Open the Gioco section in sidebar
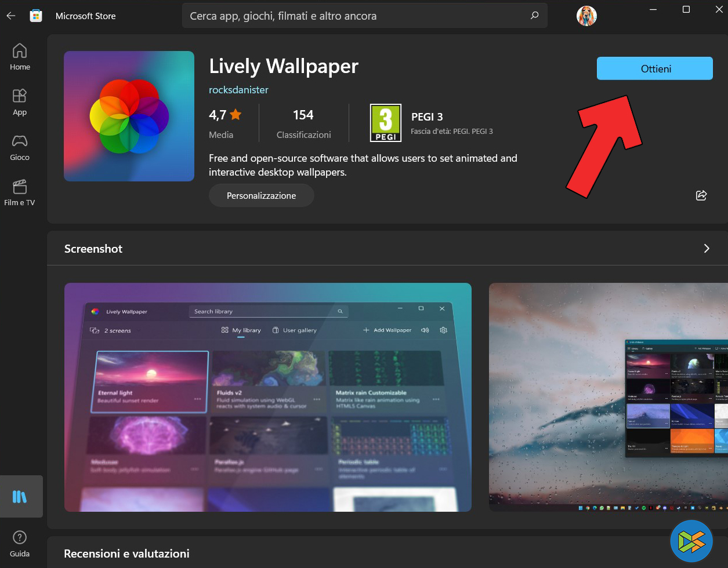This screenshot has width=728, height=568. (20, 147)
